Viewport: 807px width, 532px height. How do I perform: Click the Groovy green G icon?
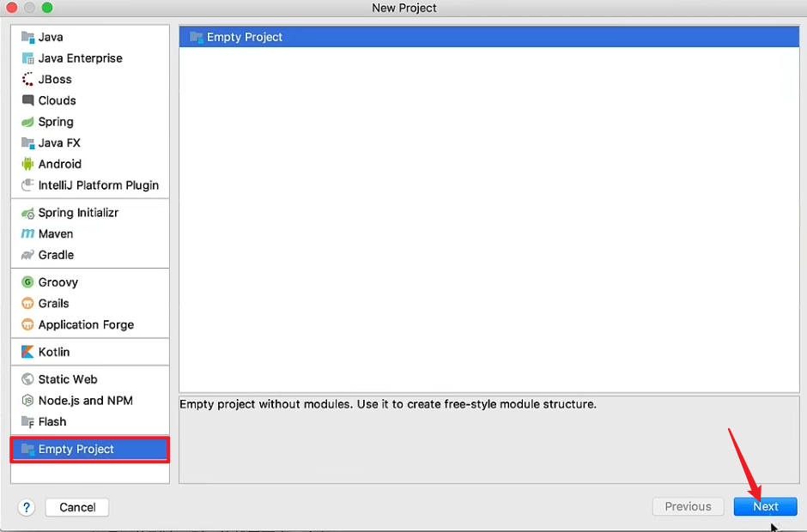point(27,282)
